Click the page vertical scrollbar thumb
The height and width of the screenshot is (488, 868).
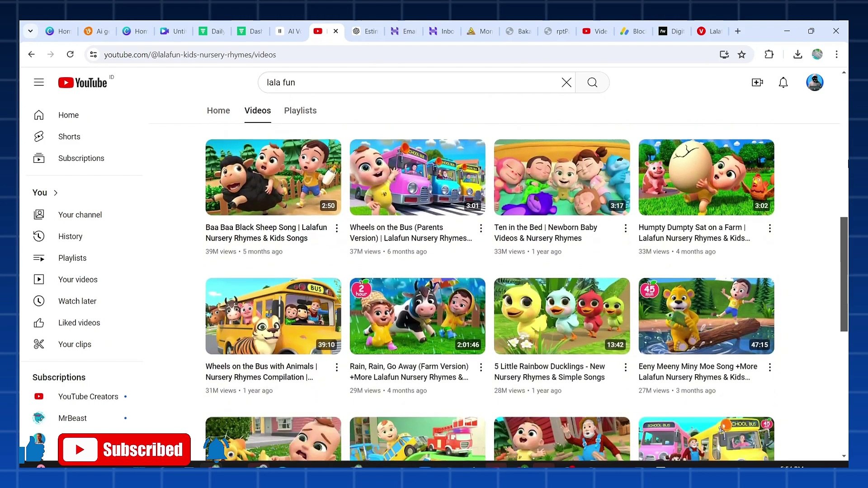pyautogui.click(x=844, y=274)
